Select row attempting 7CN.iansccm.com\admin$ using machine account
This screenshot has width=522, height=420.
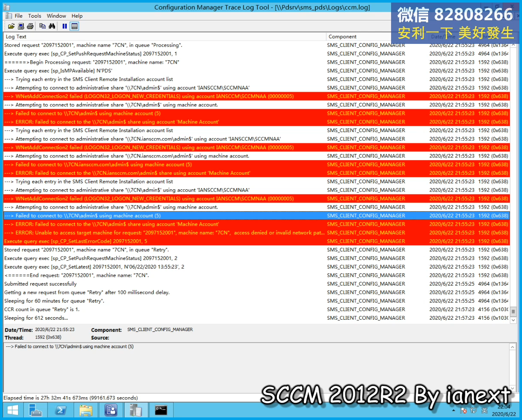pyautogui.click(x=256, y=156)
